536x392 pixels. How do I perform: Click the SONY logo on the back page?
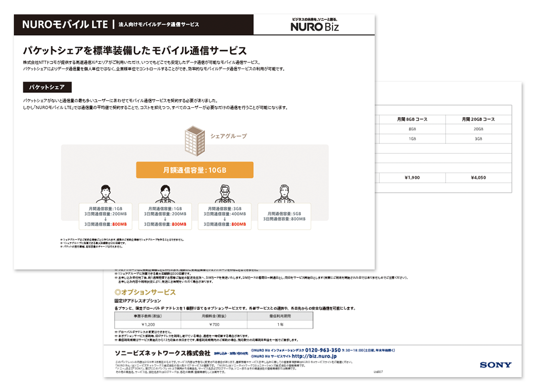(496, 365)
